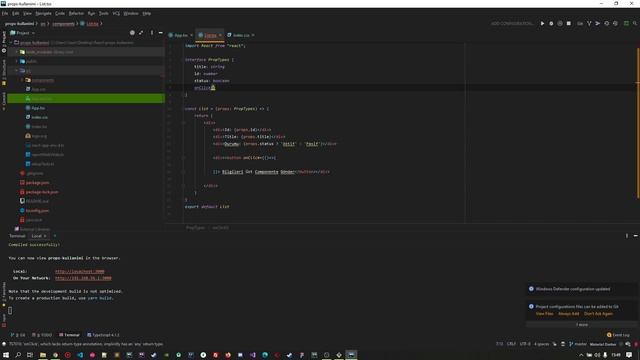Open the Git tool window tab
The height and width of the screenshot is (360, 640).
coord(18,335)
